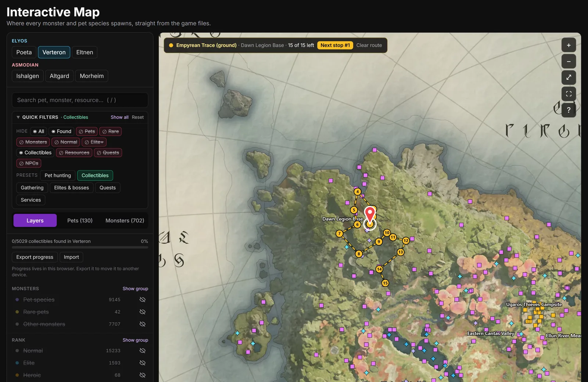Open the Monsters (702) tab
The image size is (588, 382).
[x=125, y=220]
